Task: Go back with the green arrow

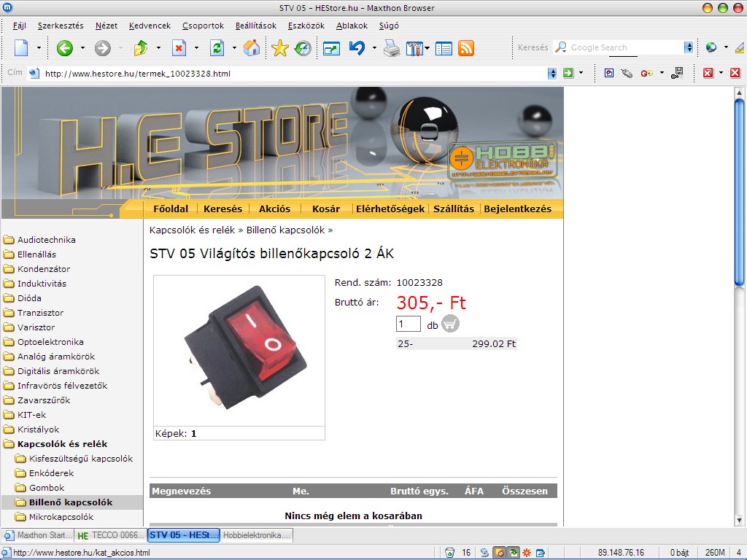Action: (65, 48)
